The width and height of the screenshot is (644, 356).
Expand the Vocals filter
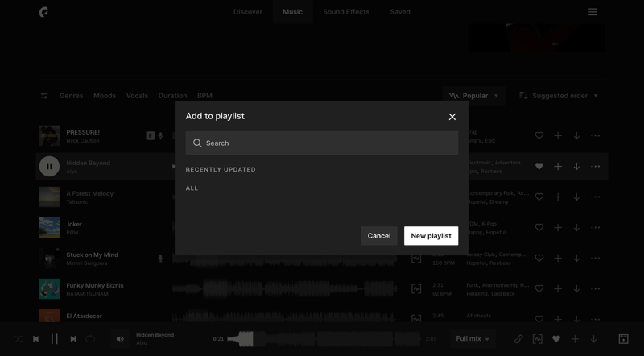click(x=137, y=96)
